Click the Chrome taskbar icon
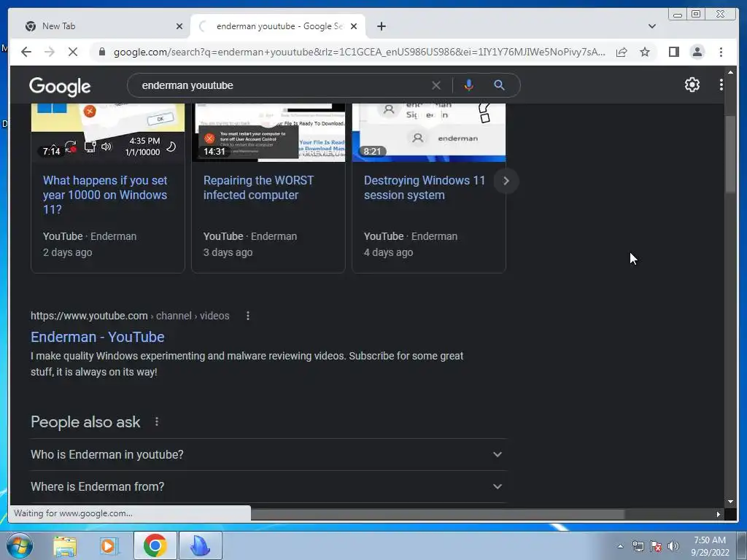 pos(155,545)
